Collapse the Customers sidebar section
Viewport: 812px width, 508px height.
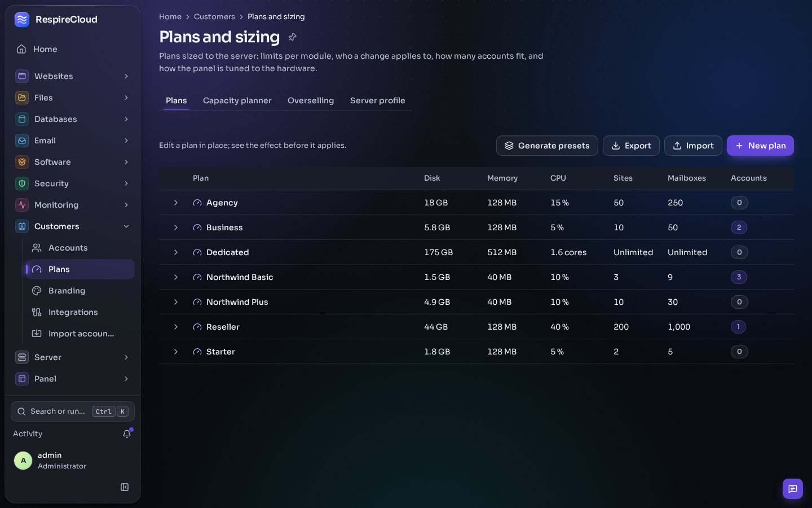(x=126, y=226)
